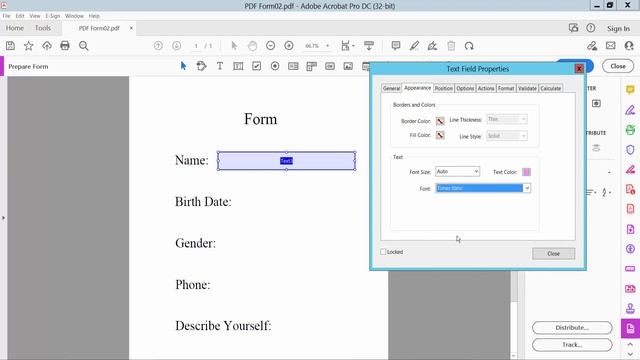Viewport: 640px width, 360px height.
Task: Select the arrow selection tool in Prepare Form
Action: tap(183, 66)
